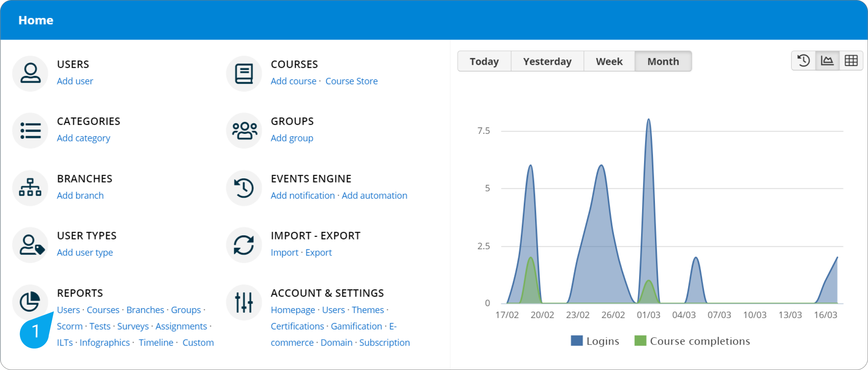Image resolution: width=868 pixels, height=370 pixels.
Task: Open the Custom report link
Action: pos(198,342)
